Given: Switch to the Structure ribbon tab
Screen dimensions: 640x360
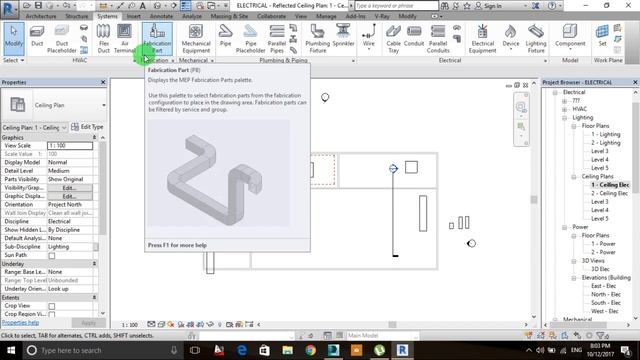Looking at the screenshot, I should point(77,16).
